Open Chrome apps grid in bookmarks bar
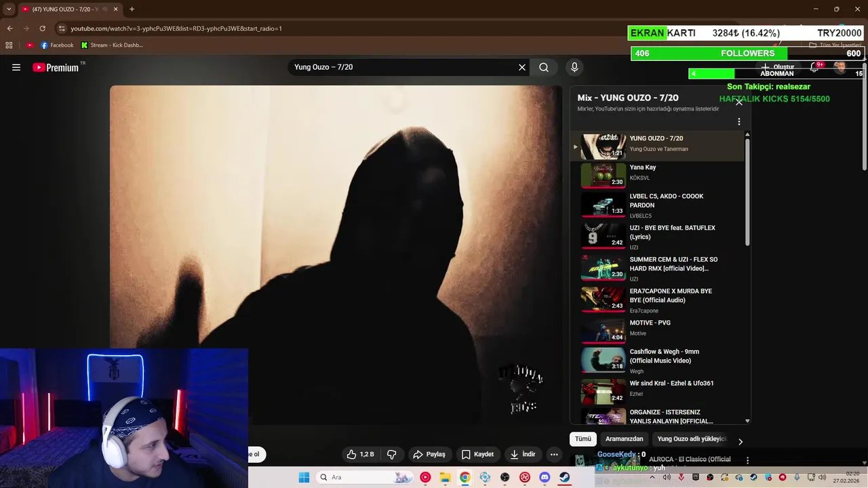868x488 pixels. click(x=9, y=45)
